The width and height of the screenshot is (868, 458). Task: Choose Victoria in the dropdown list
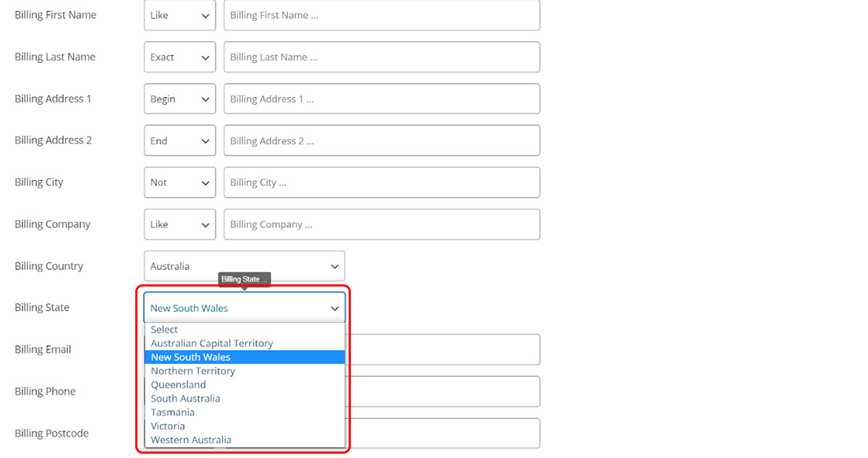point(169,426)
